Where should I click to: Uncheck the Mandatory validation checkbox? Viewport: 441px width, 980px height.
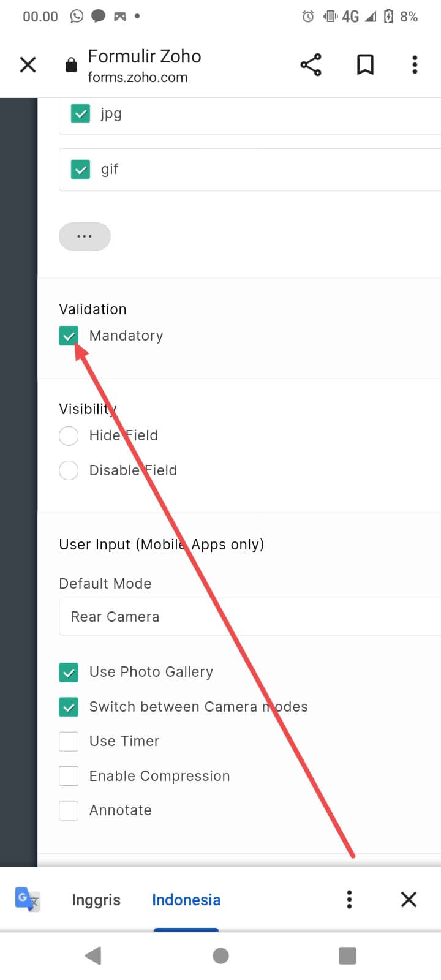69,336
